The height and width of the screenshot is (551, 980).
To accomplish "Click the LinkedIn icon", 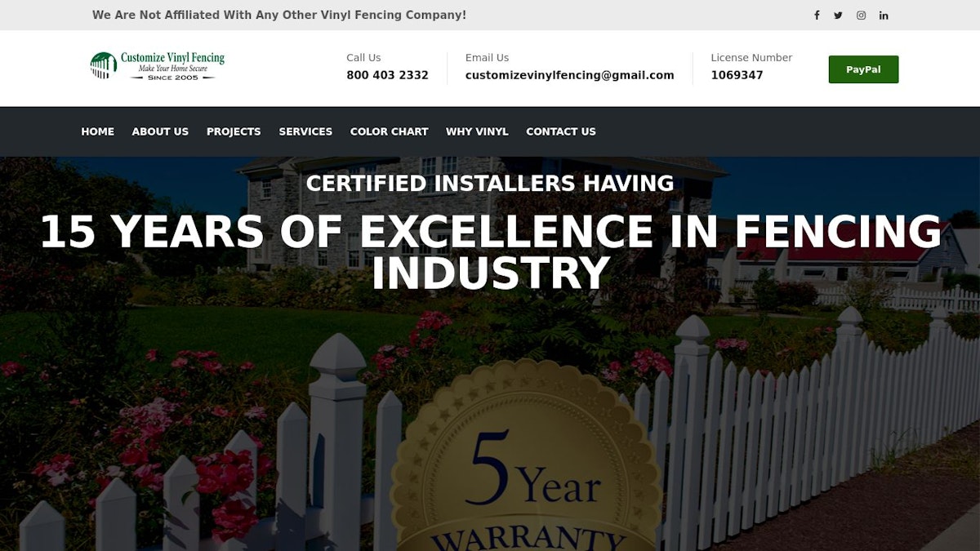I will [883, 15].
